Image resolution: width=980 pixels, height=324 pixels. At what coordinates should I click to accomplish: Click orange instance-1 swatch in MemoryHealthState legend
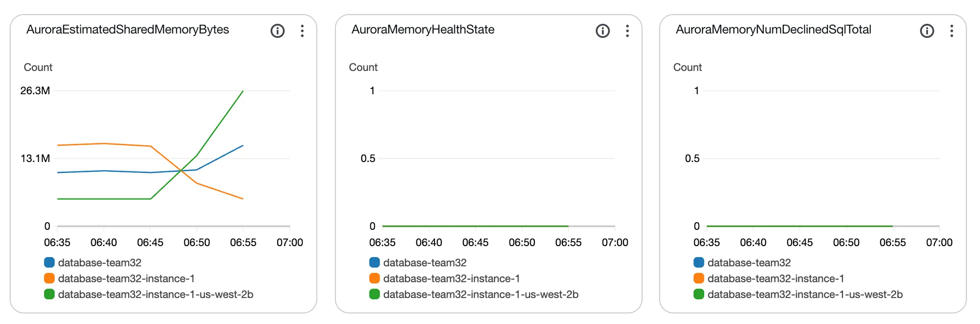(x=374, y=278)
